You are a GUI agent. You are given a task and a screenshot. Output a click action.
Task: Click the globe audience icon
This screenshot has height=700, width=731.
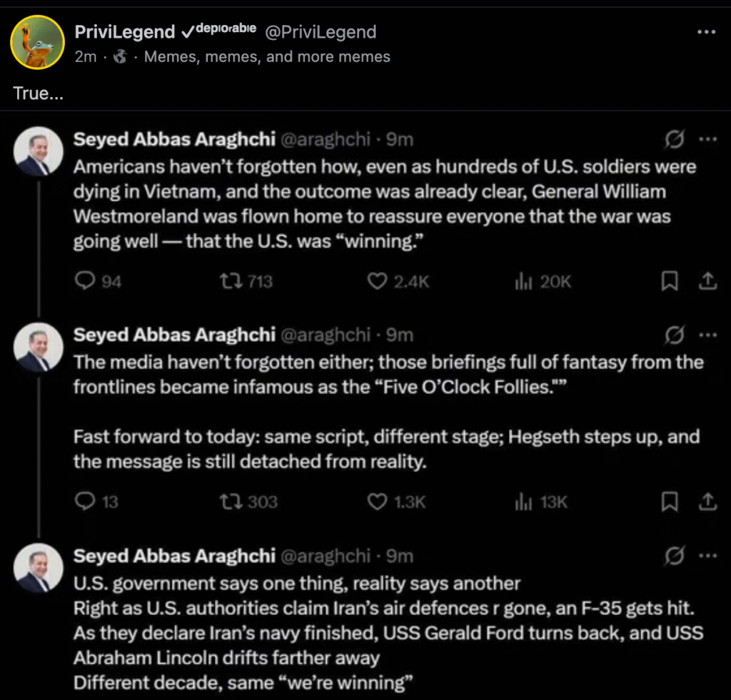point(120,56)
